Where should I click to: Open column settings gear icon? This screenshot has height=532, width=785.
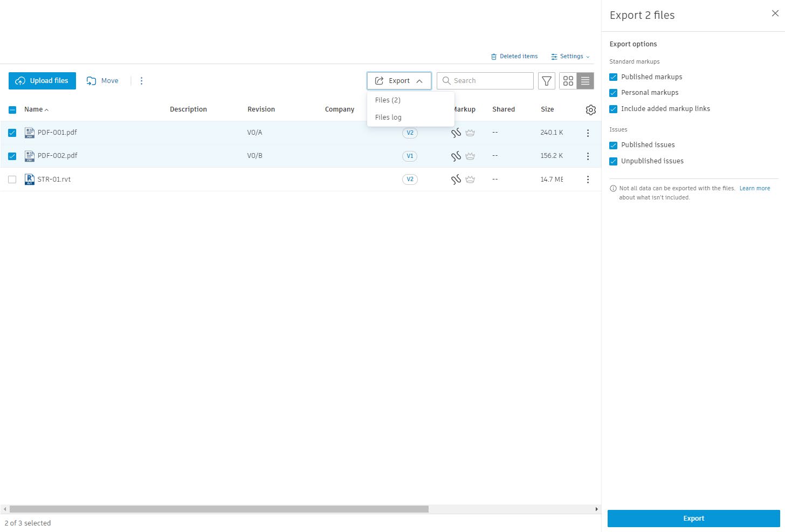coord(591,110)
